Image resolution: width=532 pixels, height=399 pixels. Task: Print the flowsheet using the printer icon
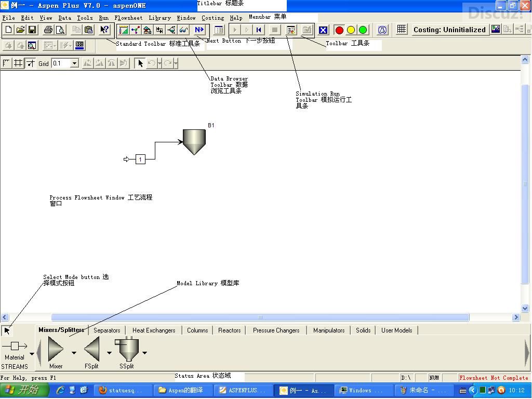pos(48,30)
